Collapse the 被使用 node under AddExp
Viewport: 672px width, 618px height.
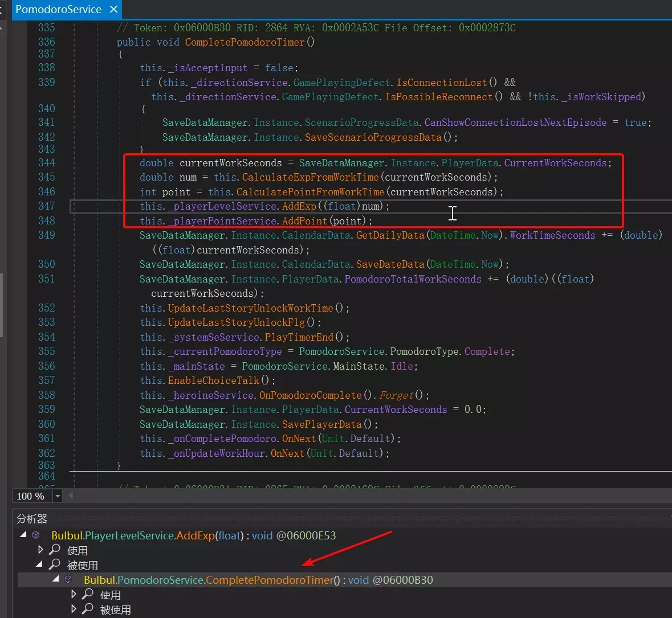point(39,564)
